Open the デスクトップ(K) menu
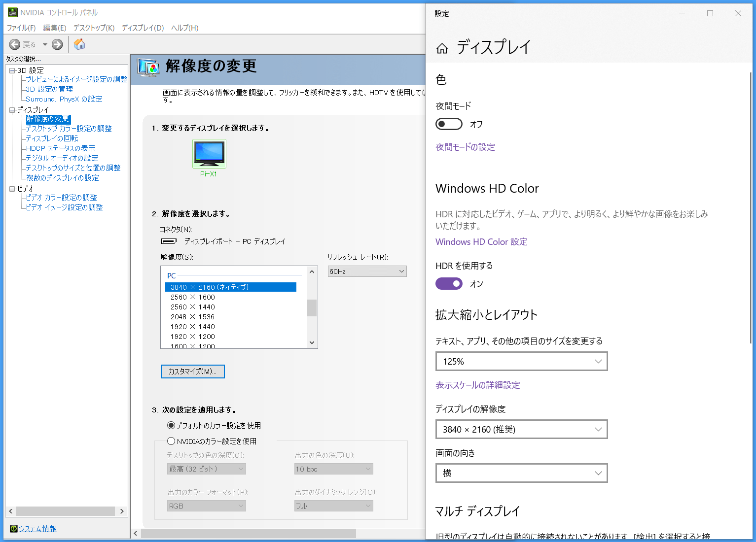The image size is (756, 542). (x=94, y=28)
